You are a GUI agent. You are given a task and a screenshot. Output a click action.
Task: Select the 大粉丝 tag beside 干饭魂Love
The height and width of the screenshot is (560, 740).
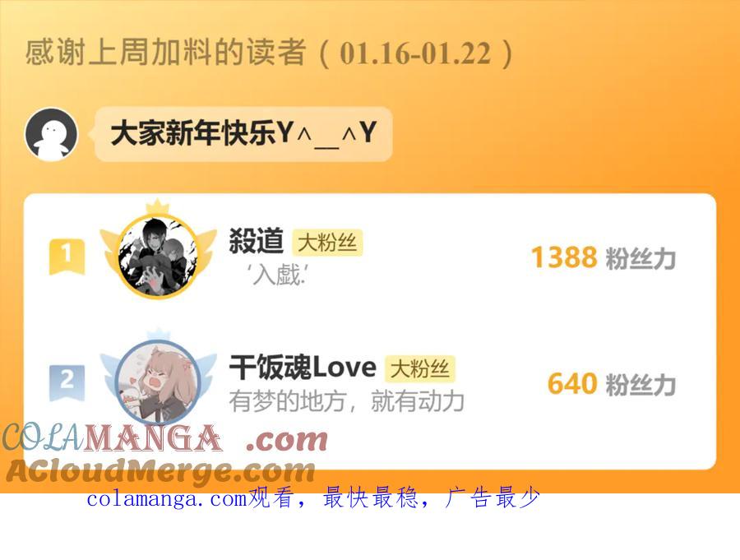pos(420,368)
